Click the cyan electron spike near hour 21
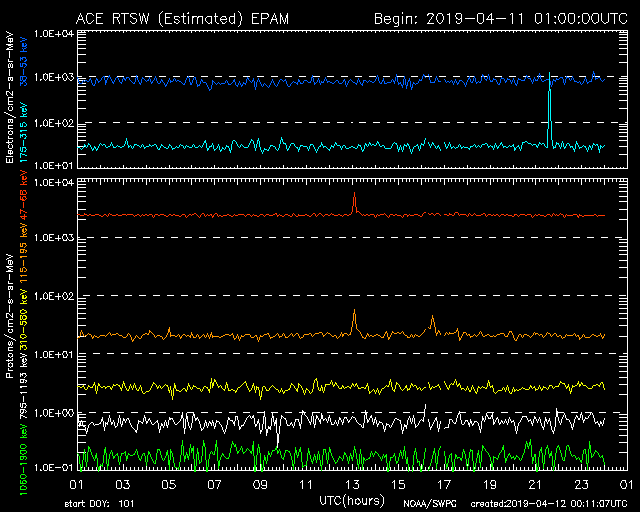 (549, 115)
